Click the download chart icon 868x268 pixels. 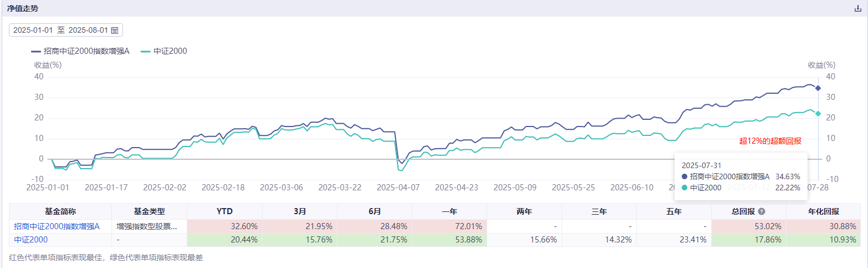click(858, 8)
